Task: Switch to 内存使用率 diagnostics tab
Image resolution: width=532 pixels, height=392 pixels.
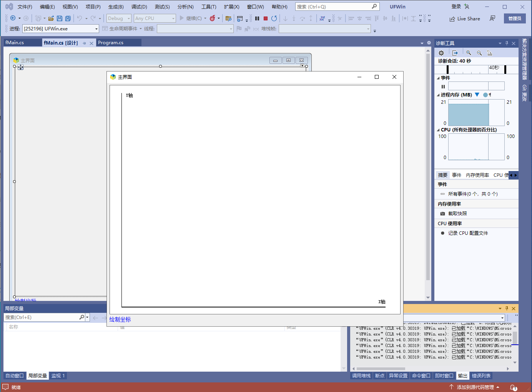Action: (x=477, y=175)
